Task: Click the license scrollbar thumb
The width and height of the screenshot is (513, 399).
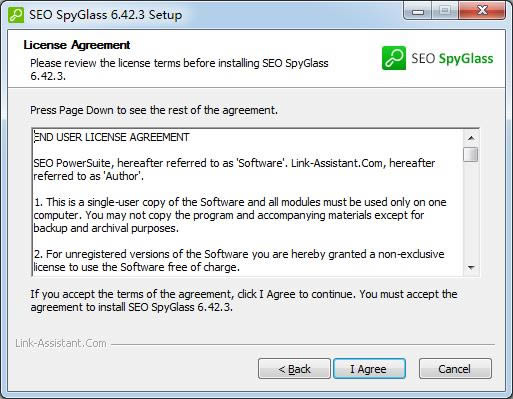Action: click(471, 154)
